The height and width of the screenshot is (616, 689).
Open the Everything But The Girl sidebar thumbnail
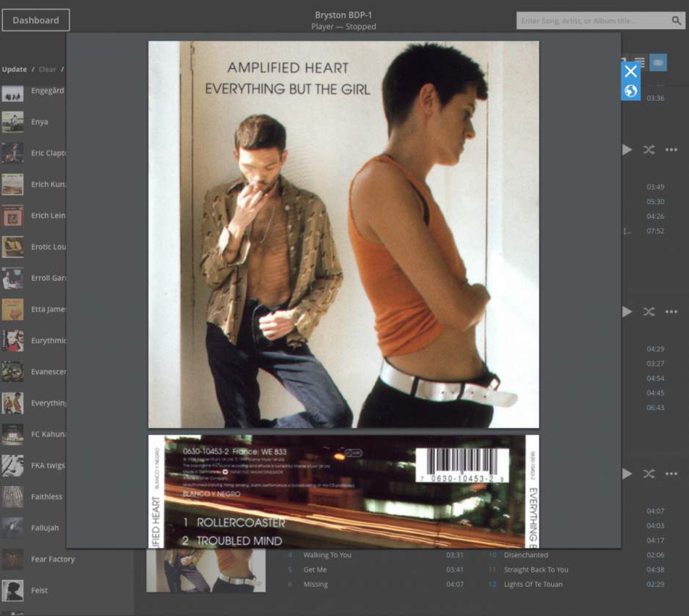click(12, 403)
